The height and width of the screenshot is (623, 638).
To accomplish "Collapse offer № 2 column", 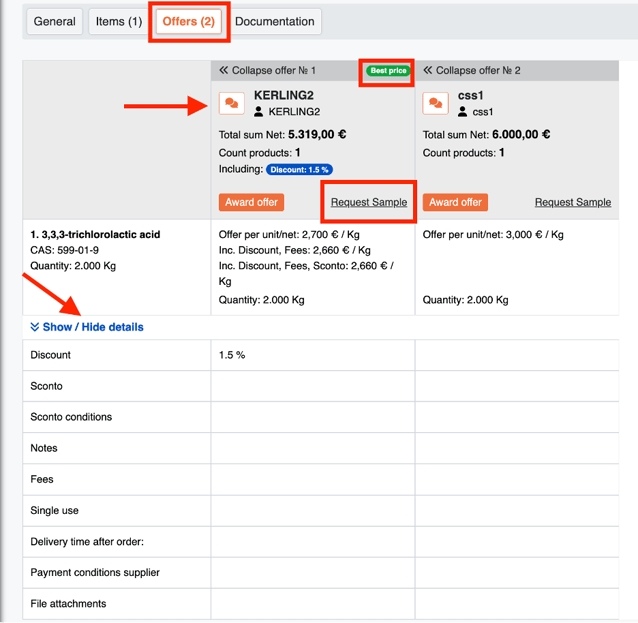I will tap(472, 70).
